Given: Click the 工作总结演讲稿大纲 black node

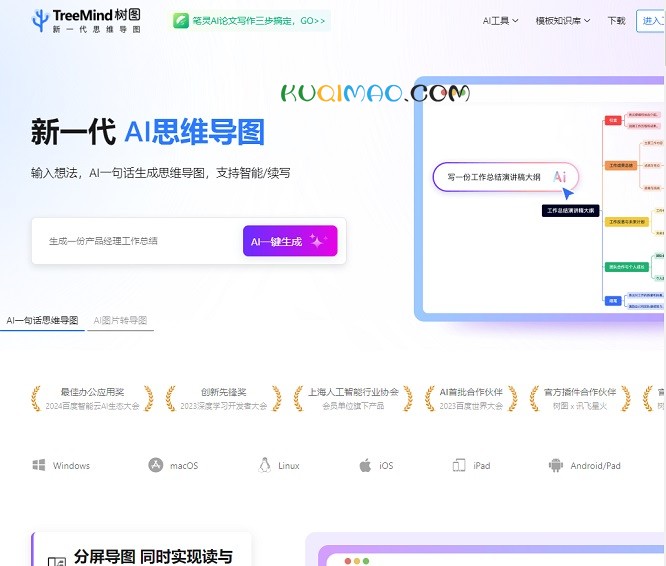Looking at the screenshot, I should (570, 211).
